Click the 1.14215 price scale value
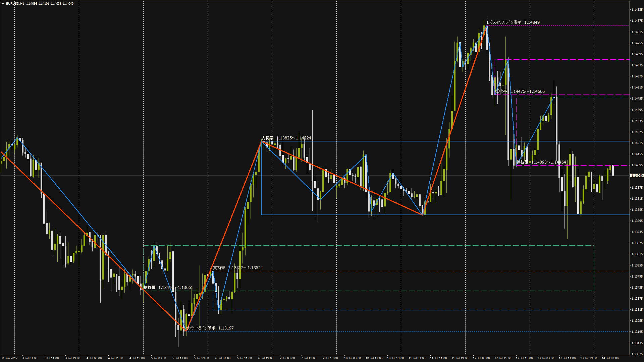 tap(637, 143)
